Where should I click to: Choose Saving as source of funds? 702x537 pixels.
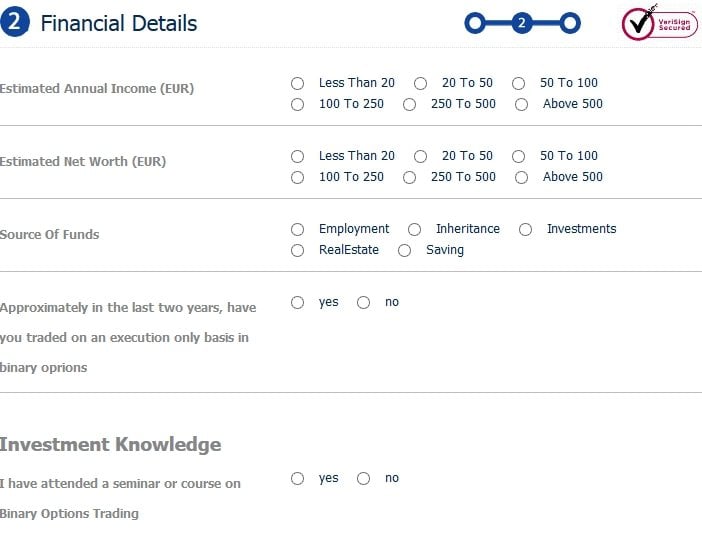click(x=404, y=250)
